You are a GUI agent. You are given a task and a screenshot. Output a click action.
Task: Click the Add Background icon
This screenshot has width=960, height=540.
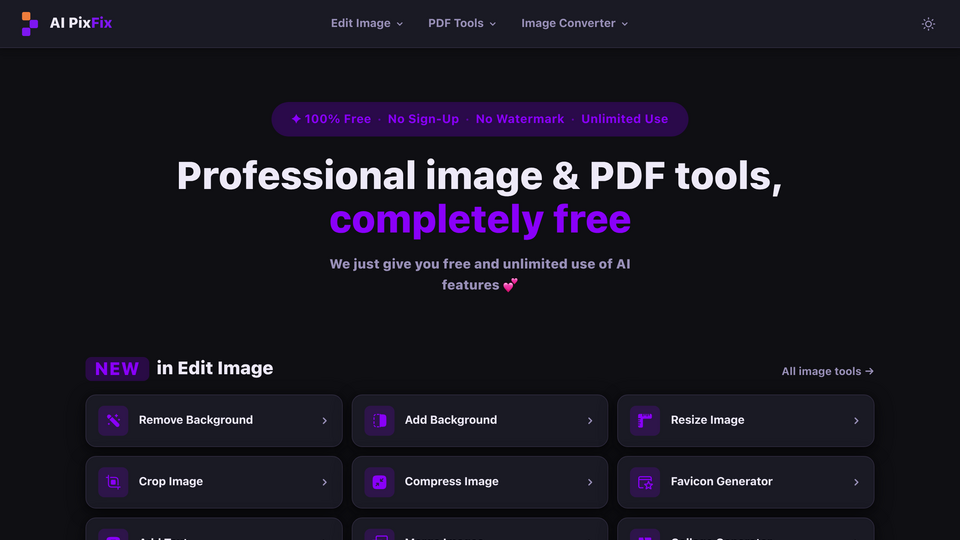[380, 421]
